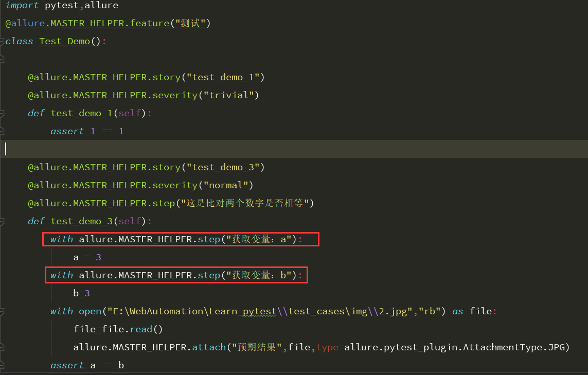Click the 'test_demo_1' function name in the def line
This screenshot has height=375, width=588.
pos(82,113)
